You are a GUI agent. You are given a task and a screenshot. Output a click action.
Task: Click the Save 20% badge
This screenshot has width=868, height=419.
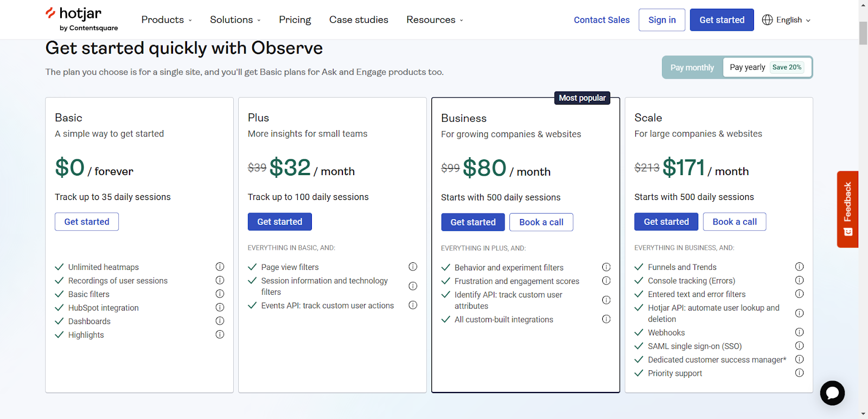(787, 67)
